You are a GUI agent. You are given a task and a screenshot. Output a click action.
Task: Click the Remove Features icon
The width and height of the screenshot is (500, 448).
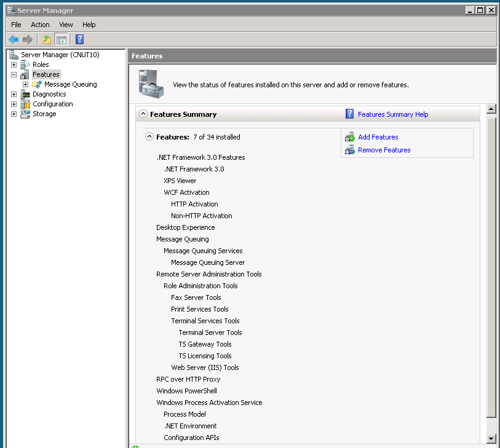tap(350, 150)
